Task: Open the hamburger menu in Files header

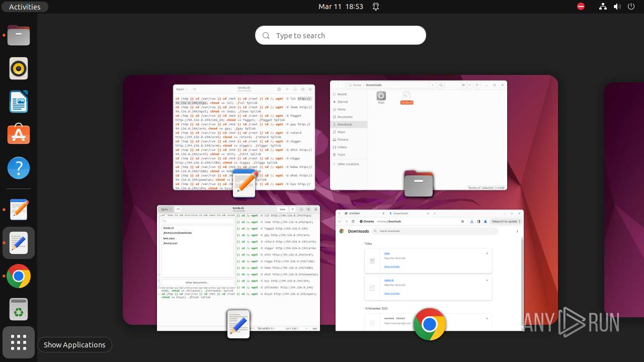Action: tap(477, 85)
